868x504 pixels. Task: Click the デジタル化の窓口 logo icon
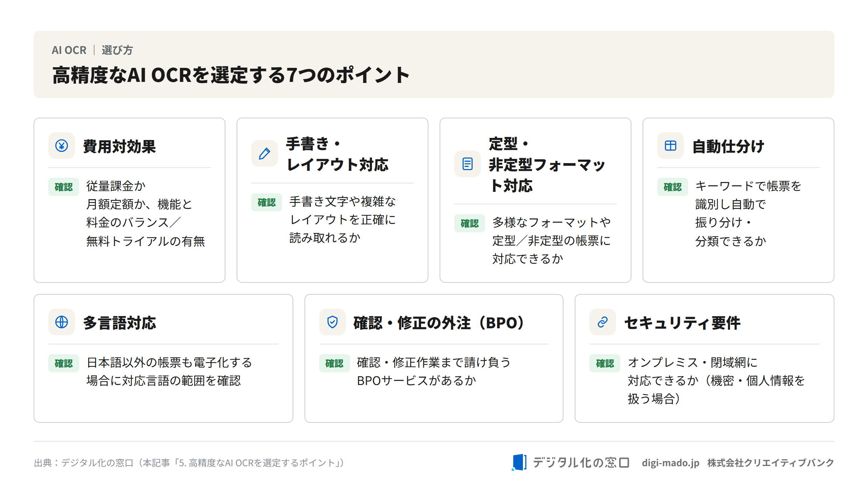tap(519, 462)
